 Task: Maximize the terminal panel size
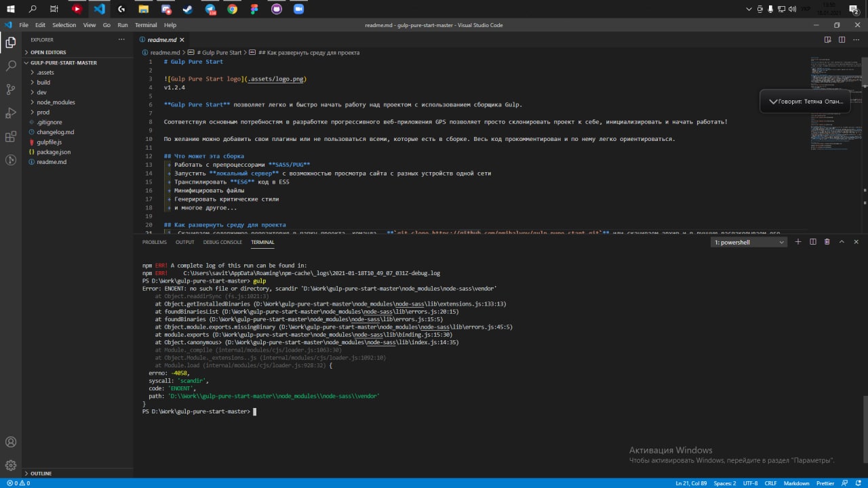click(x=842, y=242)
